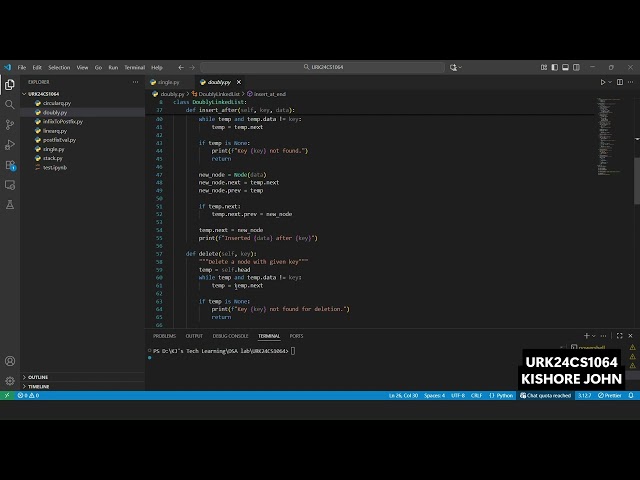
Task: Open the View menu
Action: (x=82, y=67)
